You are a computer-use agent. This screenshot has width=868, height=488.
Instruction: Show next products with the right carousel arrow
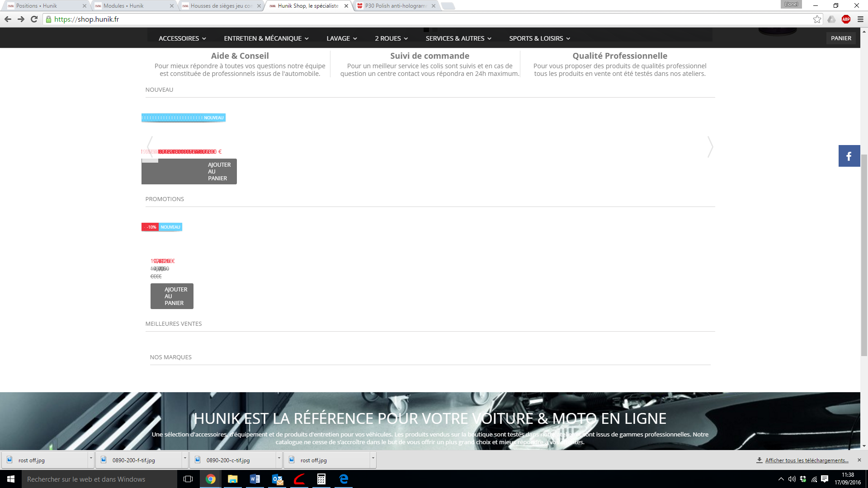click(x=710, y=147)
